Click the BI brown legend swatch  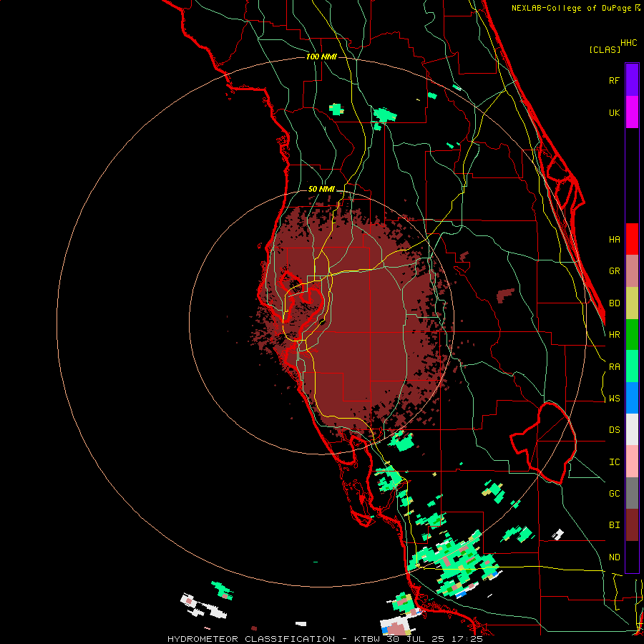point(632,525)
